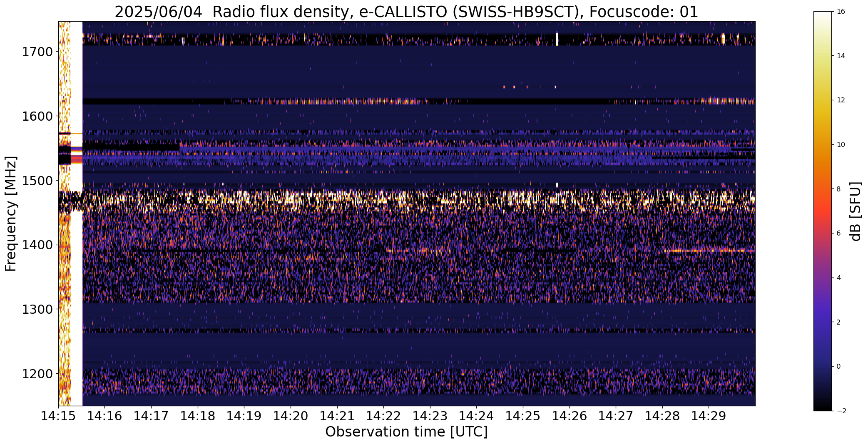Click the 14:18 time tick label
The height and width of the screenshot is (444, 868).
point(198,416)
